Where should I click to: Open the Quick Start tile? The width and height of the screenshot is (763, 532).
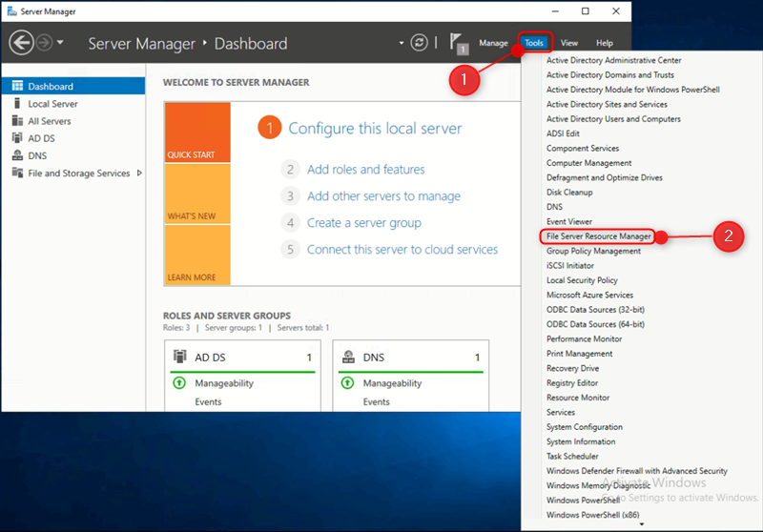point(197,133)
